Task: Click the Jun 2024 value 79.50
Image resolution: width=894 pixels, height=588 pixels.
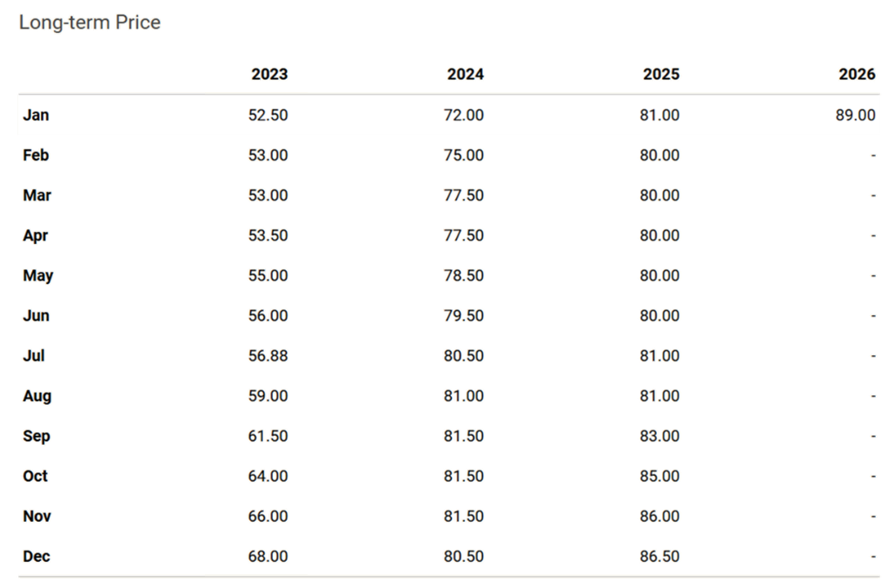Action: point(464,315)
